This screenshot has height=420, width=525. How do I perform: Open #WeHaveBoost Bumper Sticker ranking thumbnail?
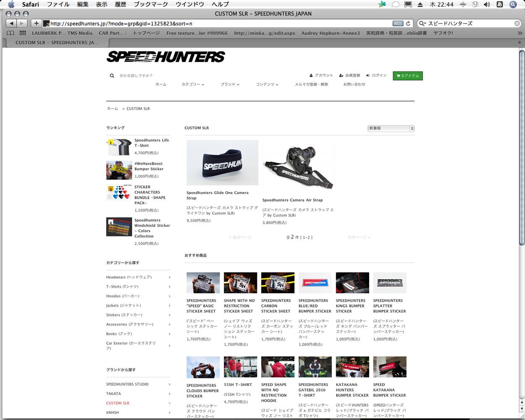click(x=119, y=171)
